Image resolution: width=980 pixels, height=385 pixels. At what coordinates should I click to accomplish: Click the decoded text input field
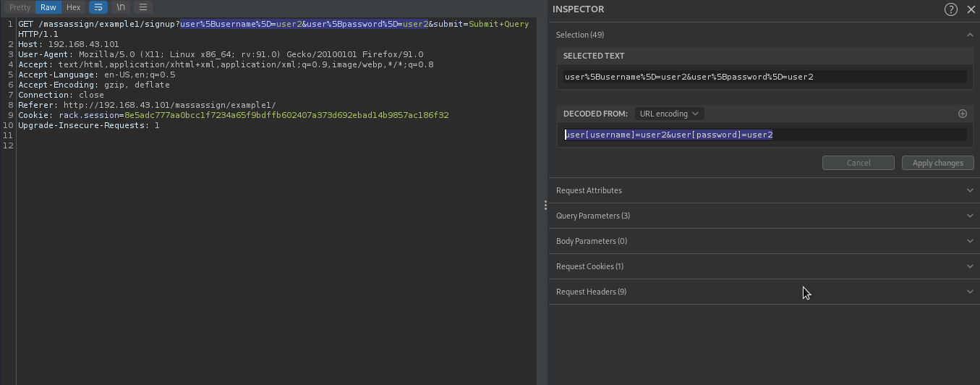click(x=765, y=135)
